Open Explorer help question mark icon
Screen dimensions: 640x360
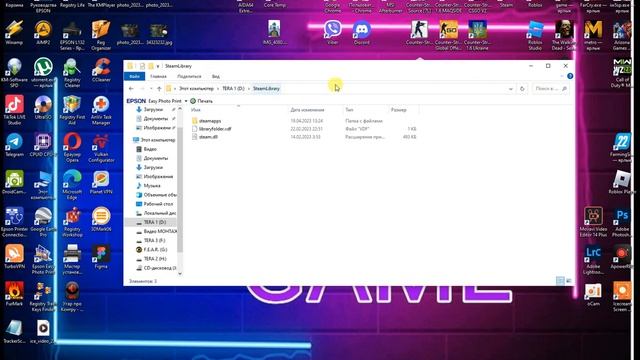tap(570, 76)
